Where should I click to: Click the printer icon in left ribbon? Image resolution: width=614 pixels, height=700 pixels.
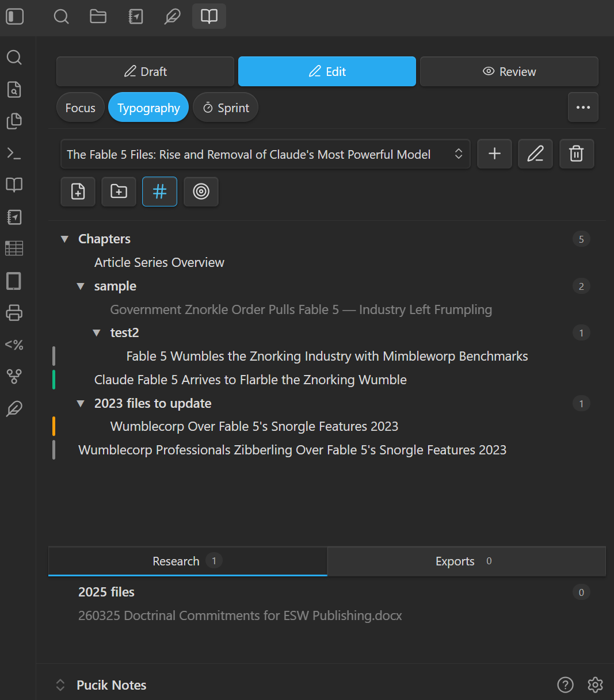pyautogui.click(x=14, y=313)
